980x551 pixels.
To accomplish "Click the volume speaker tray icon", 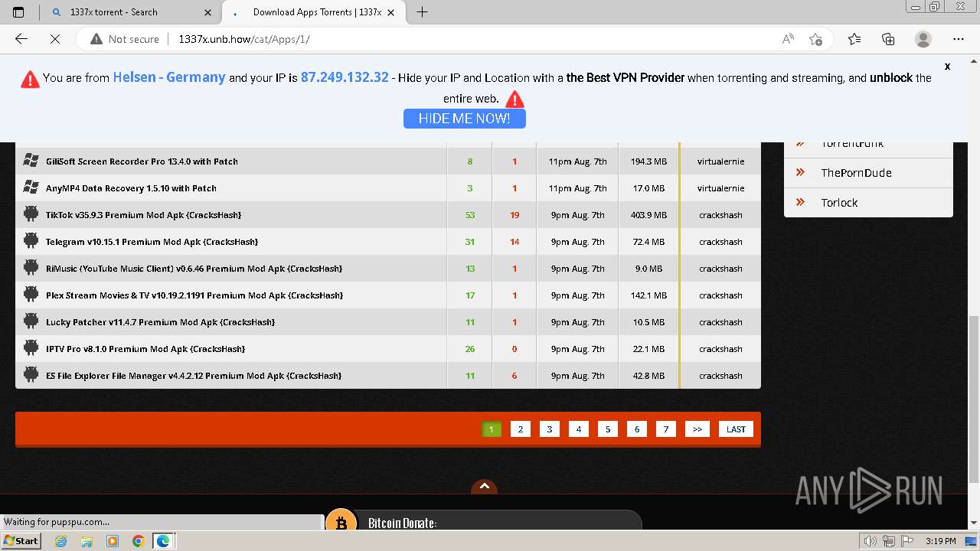I will click(x=871, y=541).
